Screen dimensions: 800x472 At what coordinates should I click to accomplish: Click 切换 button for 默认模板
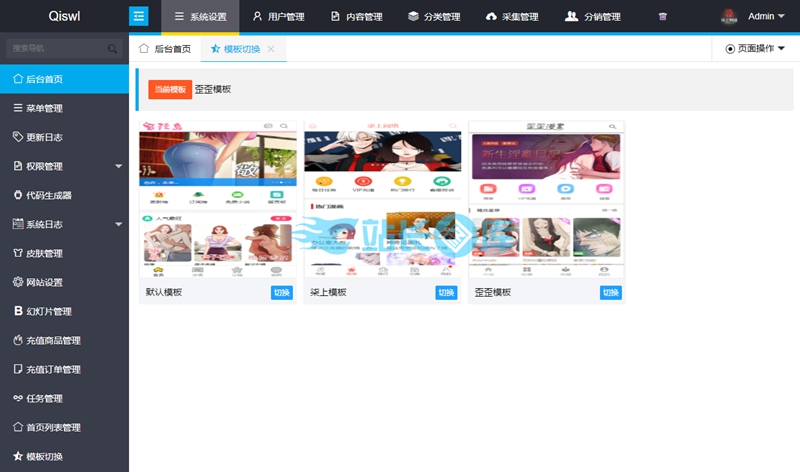click(x=281, y=292)
